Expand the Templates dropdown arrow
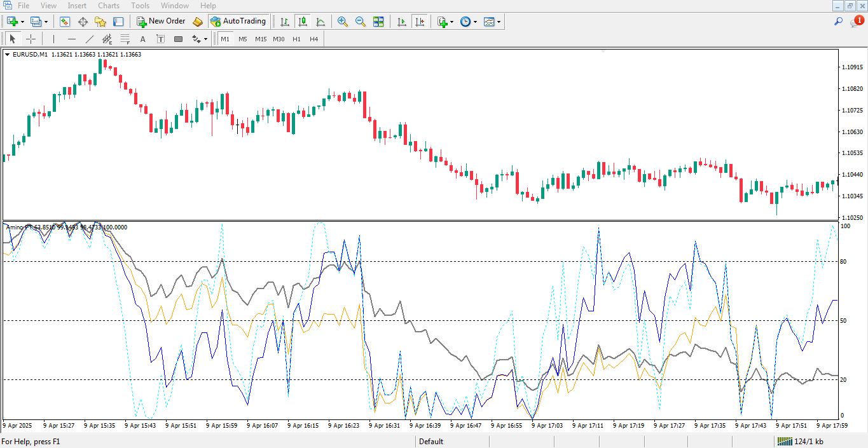The width and height of the screenshot is (868, 448). 499,22
